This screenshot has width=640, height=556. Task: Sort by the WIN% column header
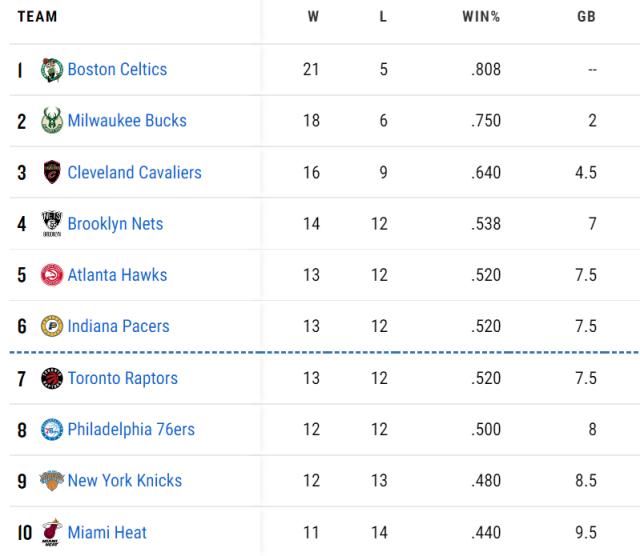[481, 17]
